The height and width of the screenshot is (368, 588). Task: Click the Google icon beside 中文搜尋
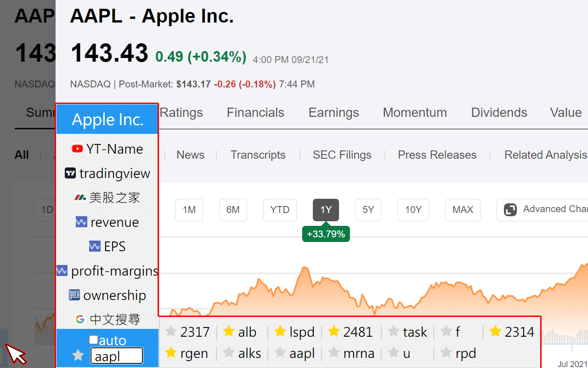(x=80, y=319)
